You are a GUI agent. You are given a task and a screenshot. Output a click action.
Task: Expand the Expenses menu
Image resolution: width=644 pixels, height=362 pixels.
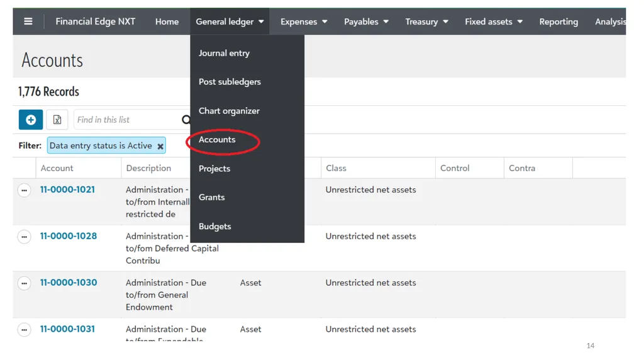click(x=304, y=21)
